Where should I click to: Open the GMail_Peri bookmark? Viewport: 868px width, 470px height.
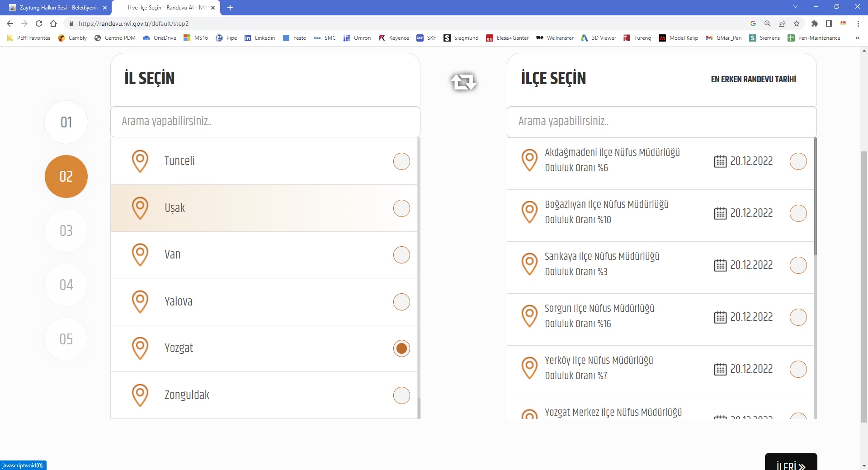[724, 38]
